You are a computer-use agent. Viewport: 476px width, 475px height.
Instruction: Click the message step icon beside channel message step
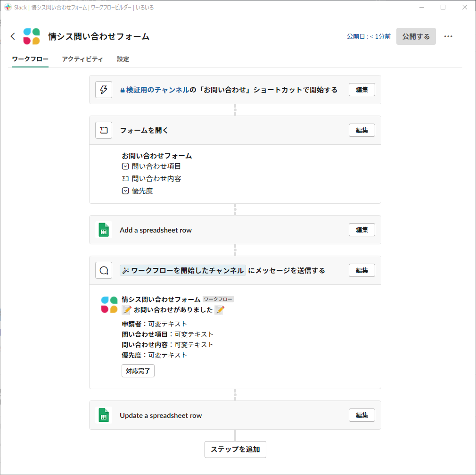[x=104, y=270]
